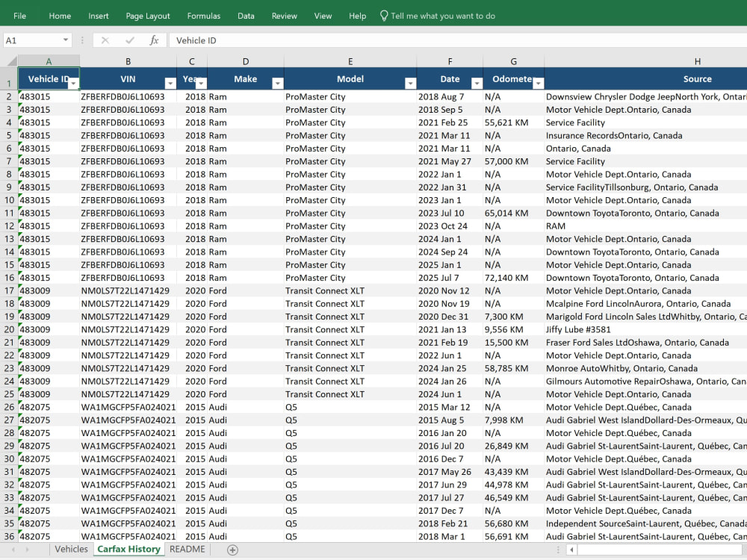This screenshot has height=560, width=747.
Task: Click Model cell Q5 in row 26
Action: (x=350, y=407)
